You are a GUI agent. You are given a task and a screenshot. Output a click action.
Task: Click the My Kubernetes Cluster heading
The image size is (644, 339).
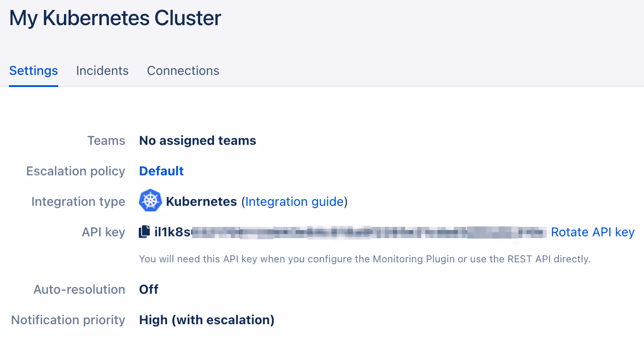click(115, 18)
